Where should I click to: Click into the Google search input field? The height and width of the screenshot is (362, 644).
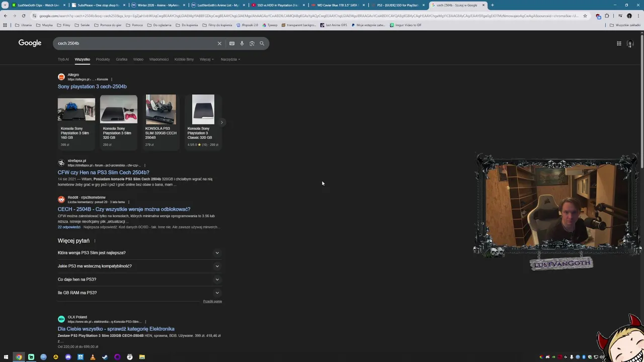136,43
